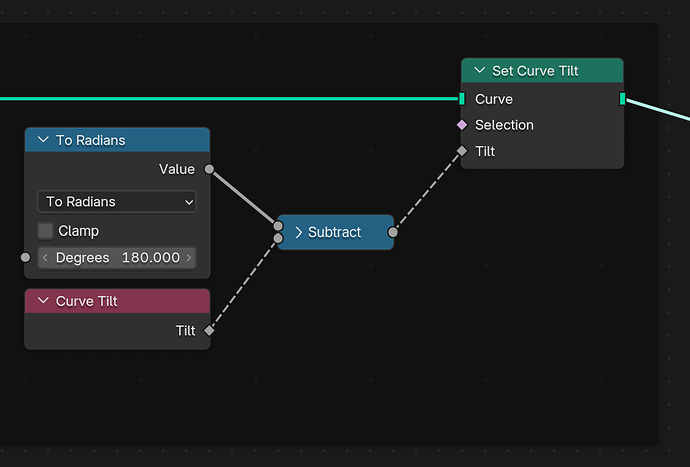Select the Subtract node label
The image size is (690, 467).
point(334,232)
